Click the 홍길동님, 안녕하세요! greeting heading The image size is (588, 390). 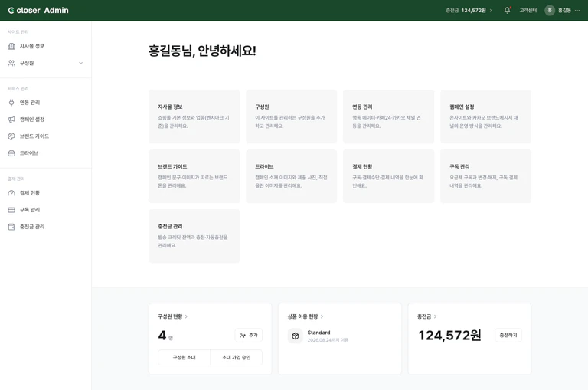[202, 51]
